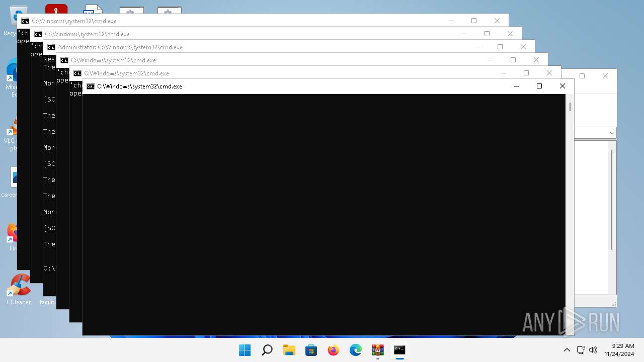Open the dropdown in the background right window
Viewport: 644px width, 362px height.
612,133
